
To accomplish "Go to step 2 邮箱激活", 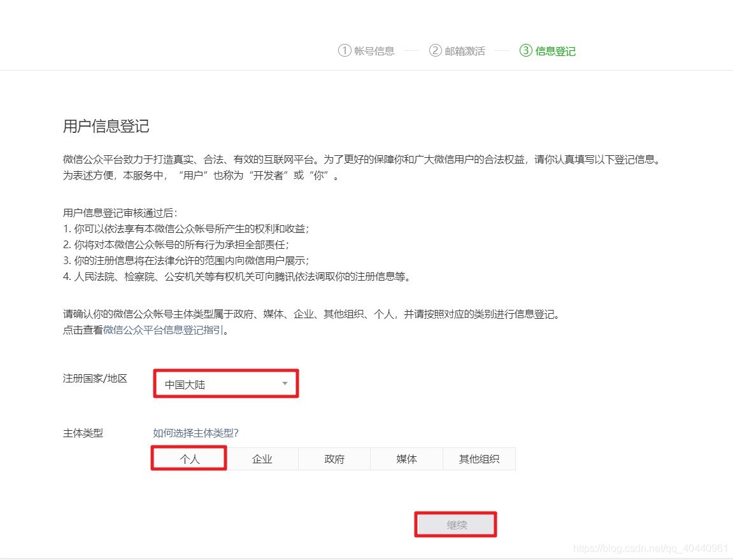I will (457, 50).
